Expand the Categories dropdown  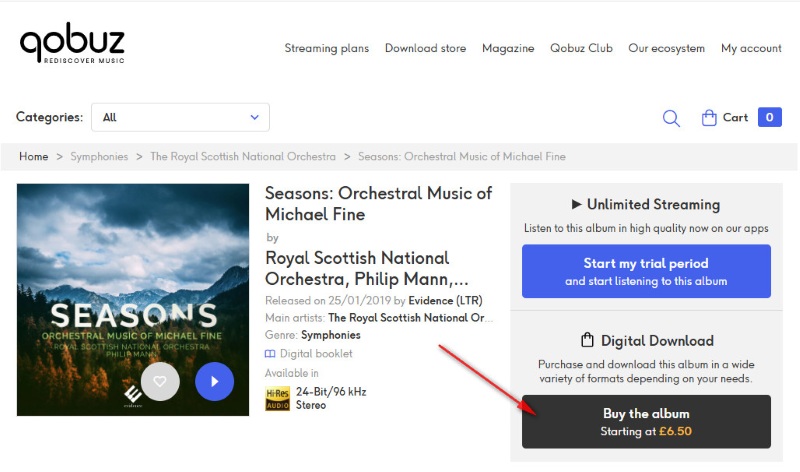180,117
